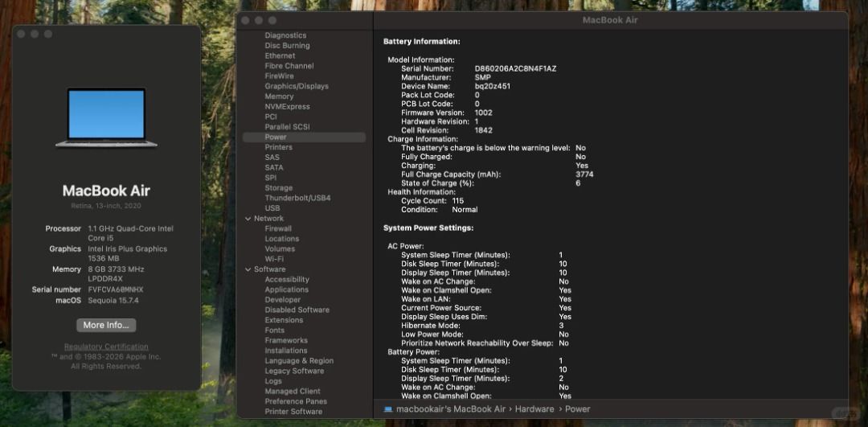Open More Info in About window
868x427 pixels.
[x=106, y=325]
